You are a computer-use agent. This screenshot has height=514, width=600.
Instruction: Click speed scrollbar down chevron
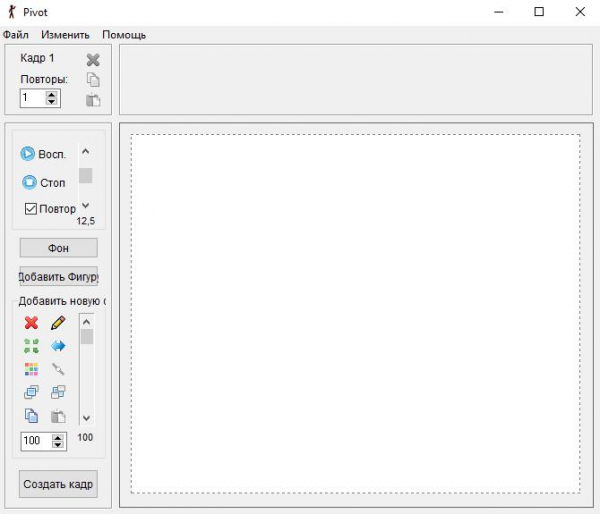[86, 206]
